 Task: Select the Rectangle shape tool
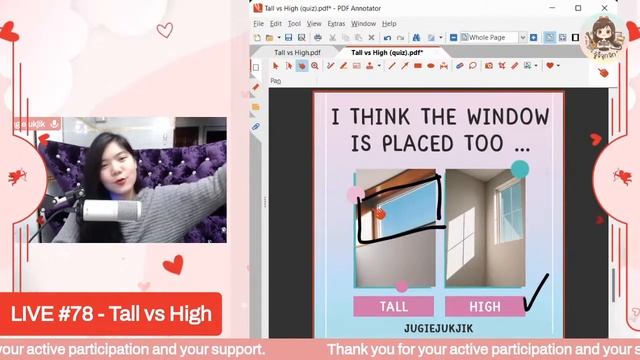418,66
